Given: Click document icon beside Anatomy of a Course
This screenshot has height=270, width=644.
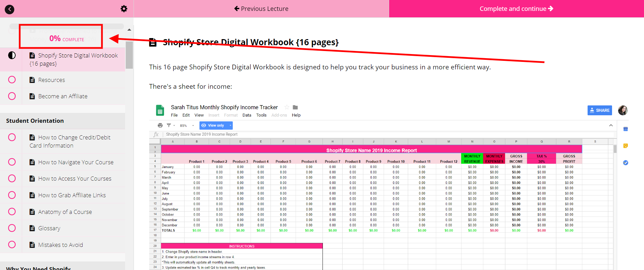Looking at the screenshot, I should [x=32, y=212].
